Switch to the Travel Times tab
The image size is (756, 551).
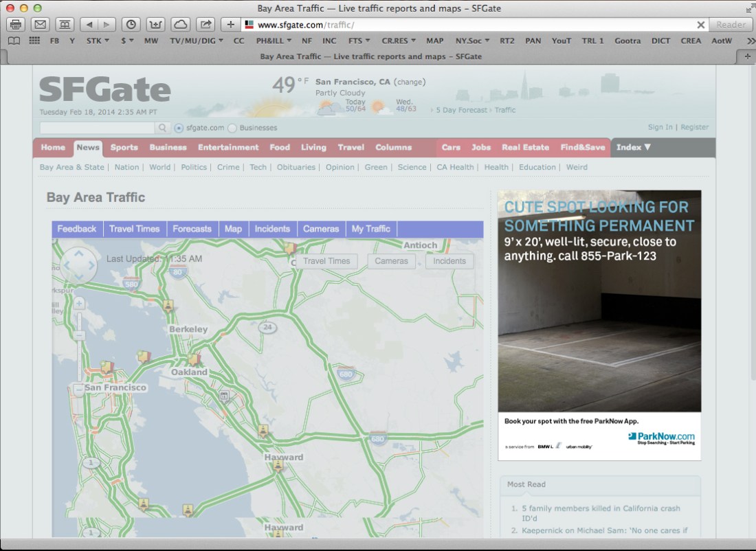pyautogui.click(x=134, y=229)
